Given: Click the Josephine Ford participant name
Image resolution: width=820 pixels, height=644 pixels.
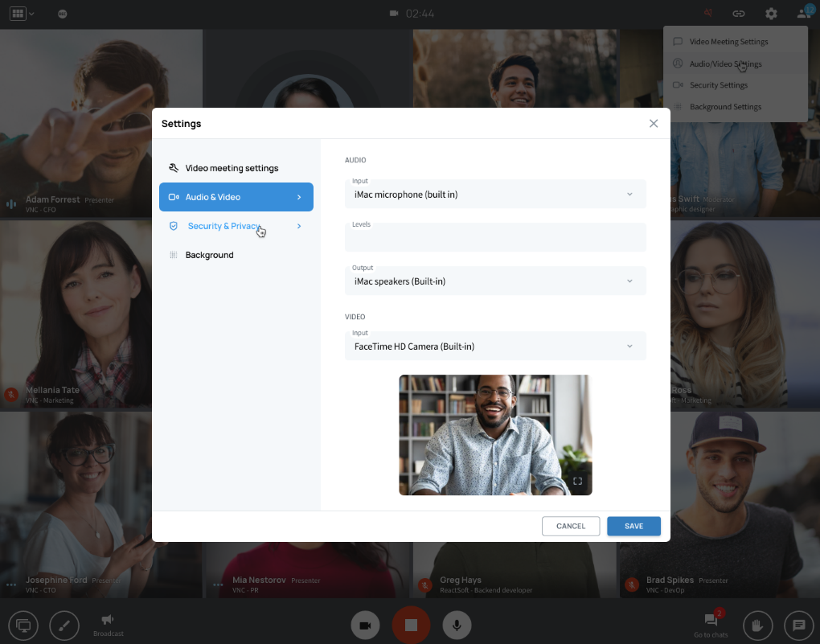Looking at the screenshot, I should click(x=56, y=580).
